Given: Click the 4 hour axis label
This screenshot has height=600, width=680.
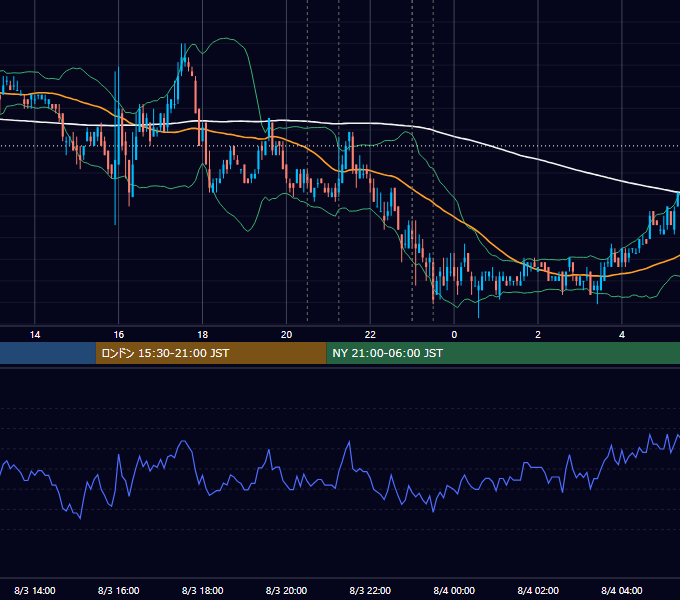Looking at the screenshot, I should tap(622, 335).
